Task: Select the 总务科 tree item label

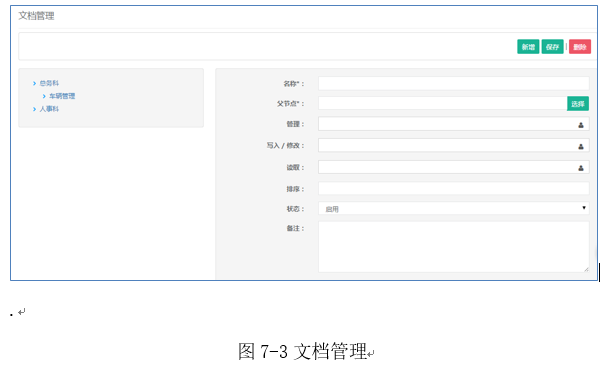Action: [x=49, y=83]
